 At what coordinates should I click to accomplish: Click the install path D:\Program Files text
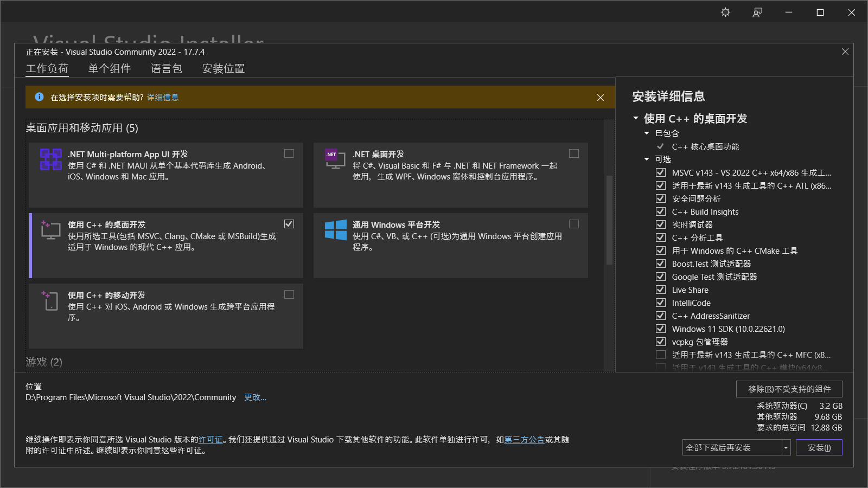pos(131,397)
